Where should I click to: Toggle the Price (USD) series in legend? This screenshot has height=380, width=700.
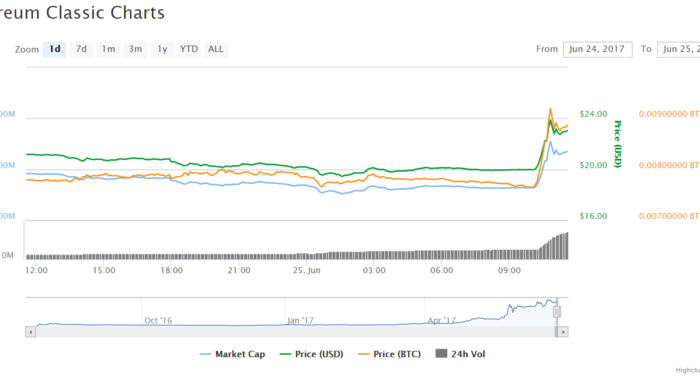312,354
